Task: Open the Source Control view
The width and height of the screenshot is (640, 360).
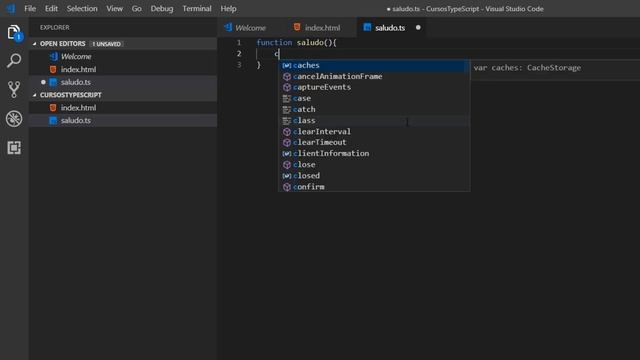Action: tap(14, 89)
